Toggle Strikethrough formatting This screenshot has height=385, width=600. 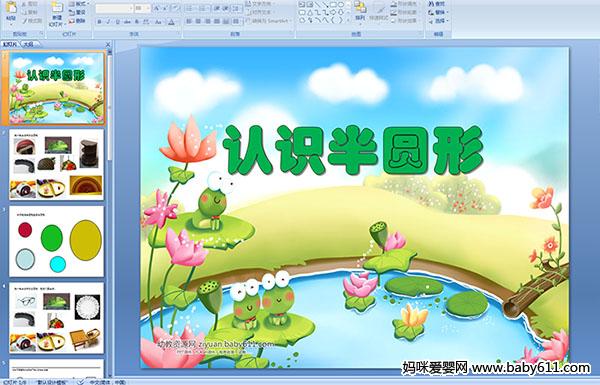[127, 22]
